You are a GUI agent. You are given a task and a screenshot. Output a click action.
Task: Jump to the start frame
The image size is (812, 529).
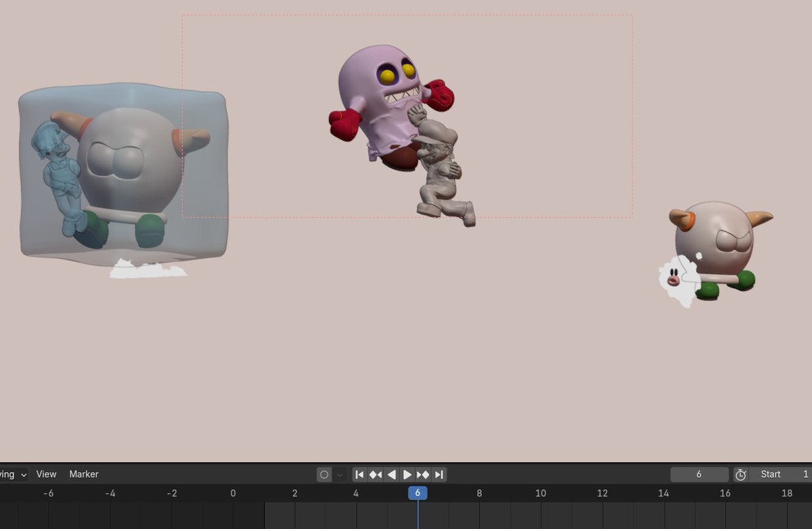[x=360, y=475]
